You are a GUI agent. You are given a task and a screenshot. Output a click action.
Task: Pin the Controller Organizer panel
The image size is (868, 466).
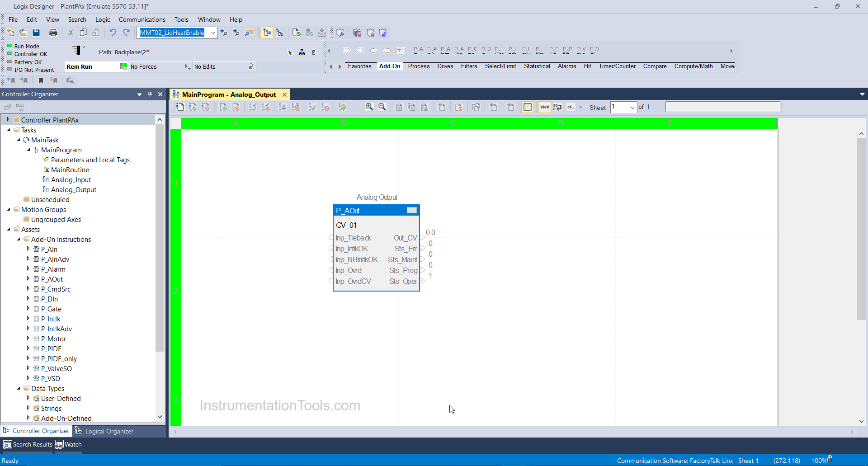[x=150, y=94]
